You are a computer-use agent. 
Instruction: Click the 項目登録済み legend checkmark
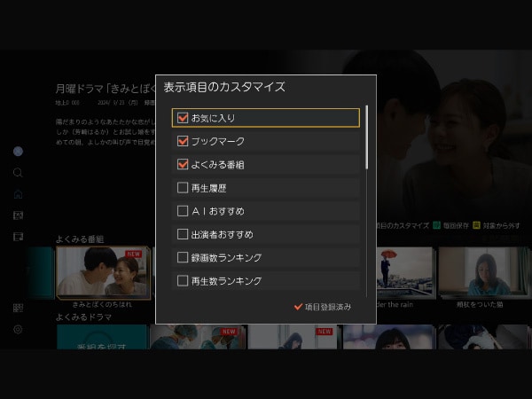point(298,307)
